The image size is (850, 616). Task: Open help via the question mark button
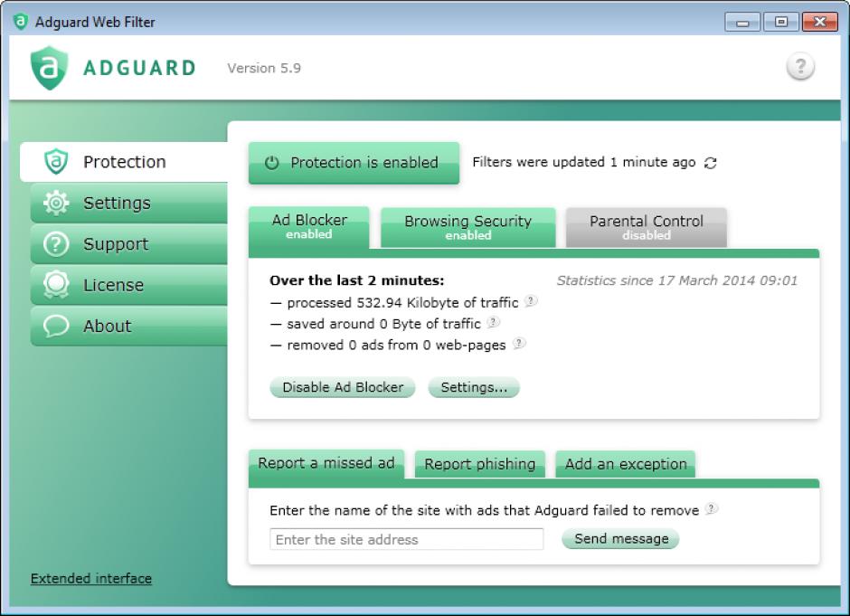coord(800,67)
